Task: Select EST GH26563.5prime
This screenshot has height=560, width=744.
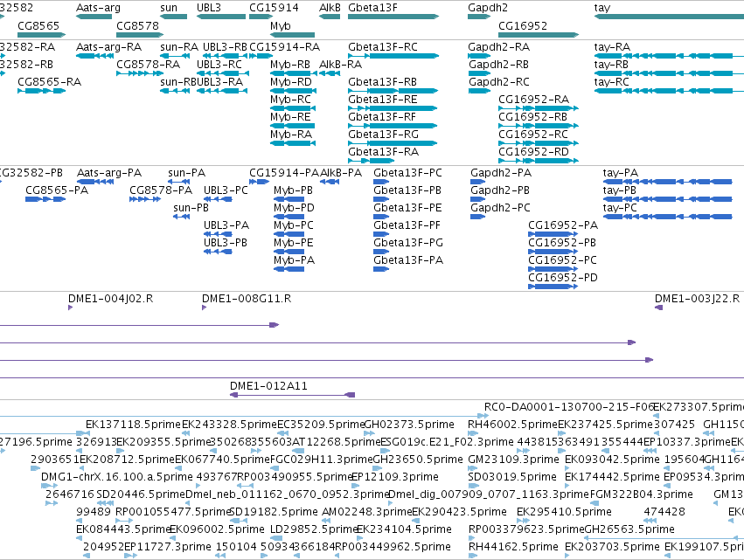Action: click(x=664, y=538)
